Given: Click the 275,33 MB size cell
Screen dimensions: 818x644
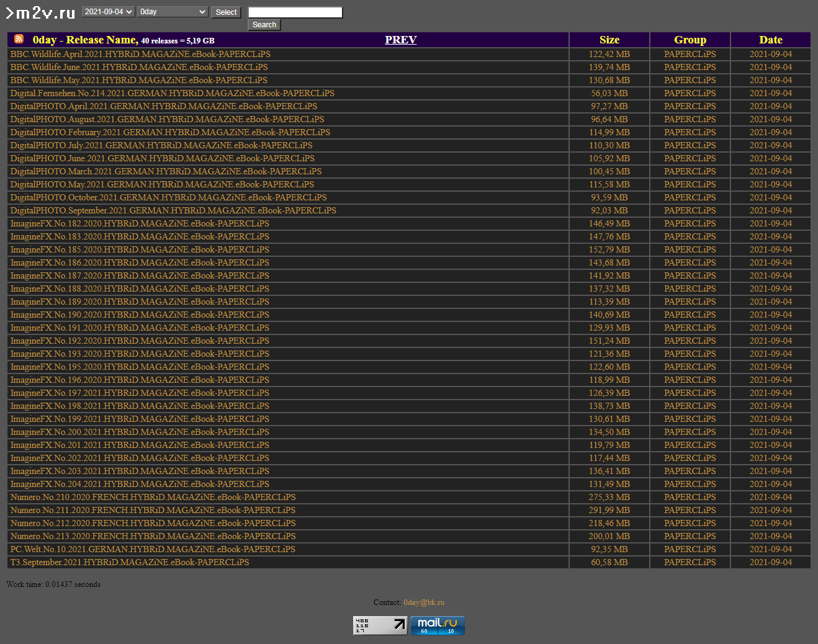Looking at the screenshot, I should coord(609,497).
